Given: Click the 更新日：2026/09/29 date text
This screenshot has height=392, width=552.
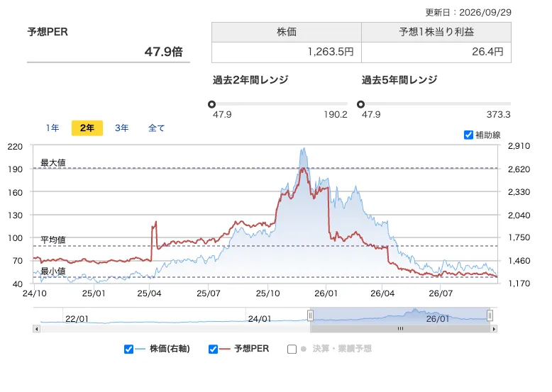Looking at the screenshot, I should [x=468, y=12].
